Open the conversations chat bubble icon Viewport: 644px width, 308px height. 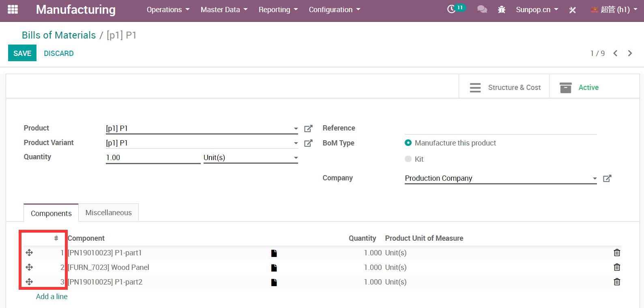(482, 9)
